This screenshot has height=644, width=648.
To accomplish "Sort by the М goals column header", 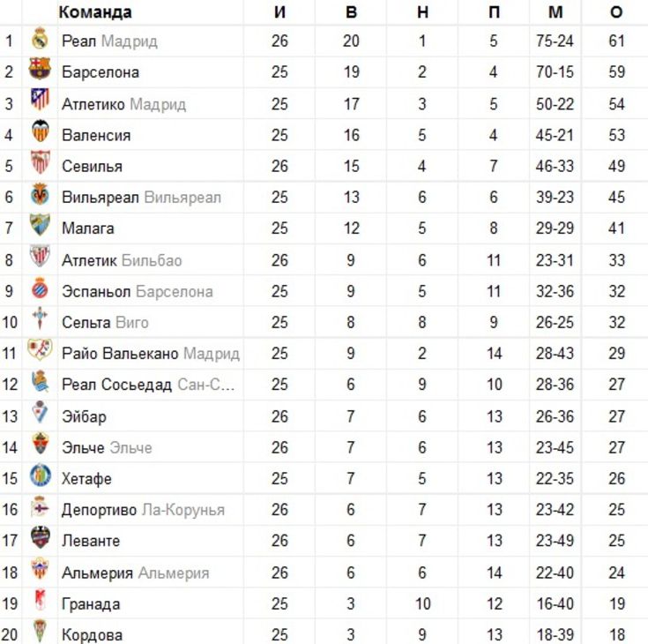I will point(555,12).
